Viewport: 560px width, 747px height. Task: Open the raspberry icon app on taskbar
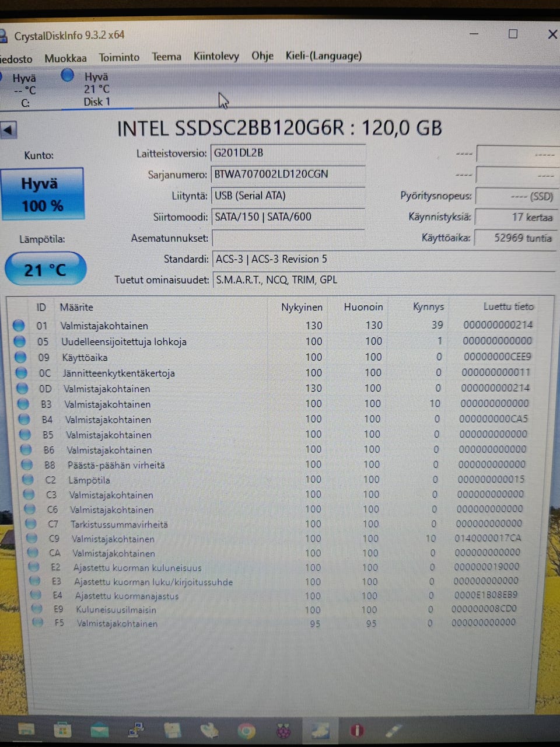point(283,731)
